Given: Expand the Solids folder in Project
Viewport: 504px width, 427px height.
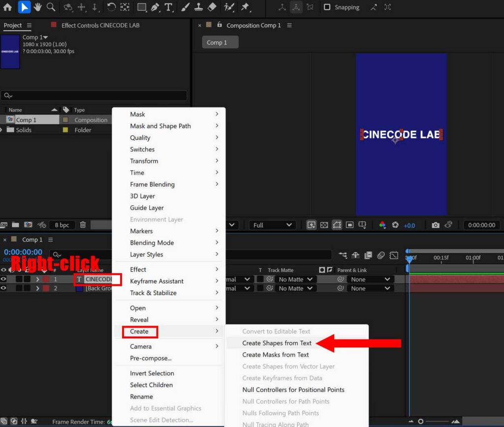Looking at the screenshot, I should tap(1, 130).
